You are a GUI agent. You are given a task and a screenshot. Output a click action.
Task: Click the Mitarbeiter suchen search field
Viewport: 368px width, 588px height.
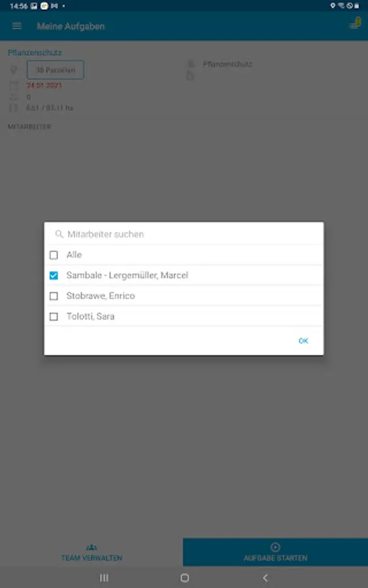[x=184, y=235]
